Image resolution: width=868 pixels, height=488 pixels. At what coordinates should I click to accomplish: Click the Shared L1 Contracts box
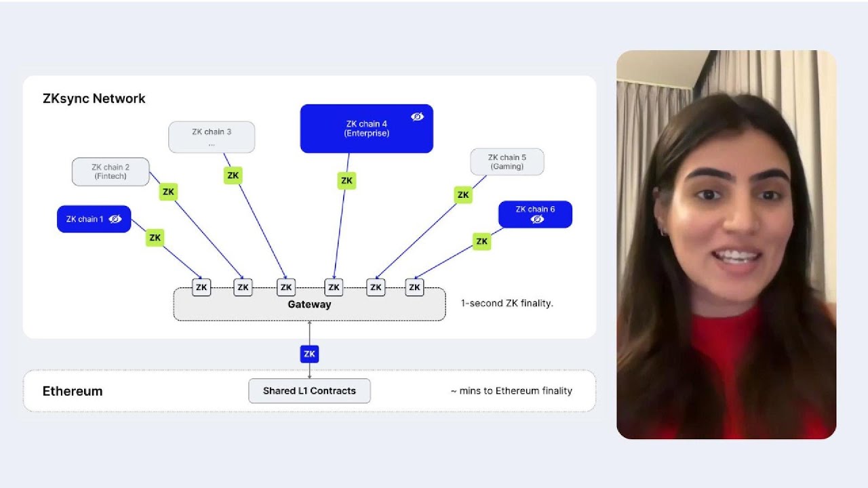coord(309,391)
